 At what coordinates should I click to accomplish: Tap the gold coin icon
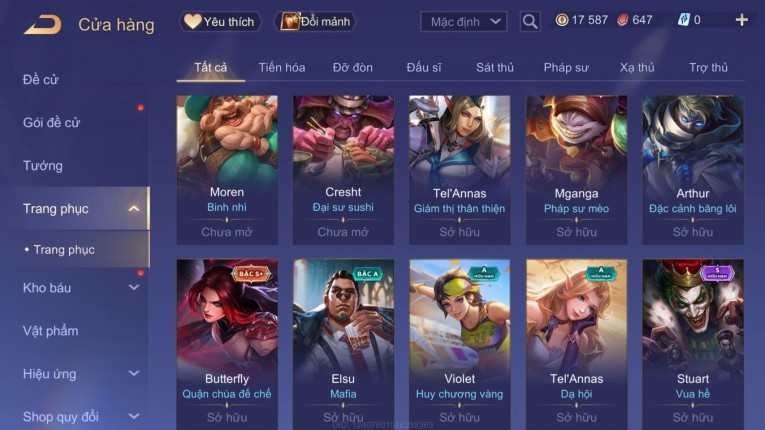tap(562, 20)
